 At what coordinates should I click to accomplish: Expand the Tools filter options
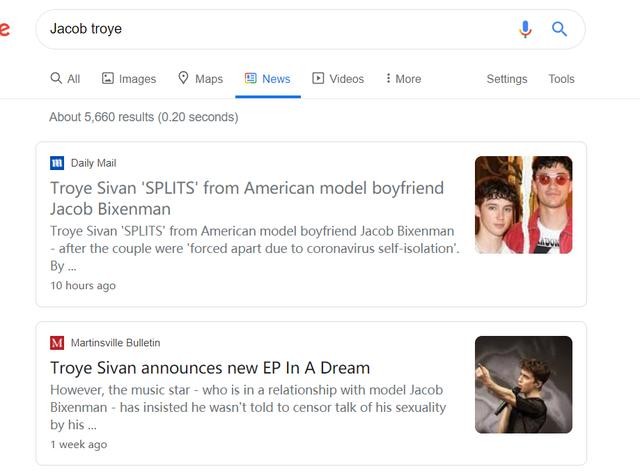click(x=561, y=79)
